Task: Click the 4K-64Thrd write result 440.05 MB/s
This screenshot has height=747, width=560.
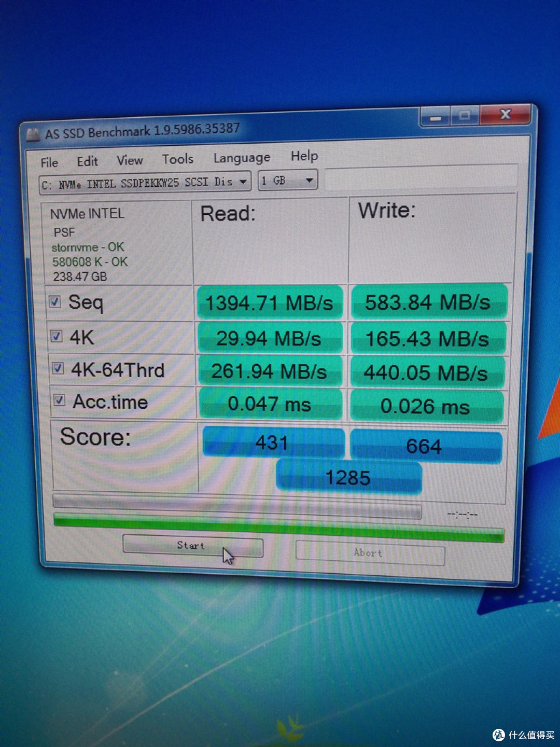Action: pos(427,372)
